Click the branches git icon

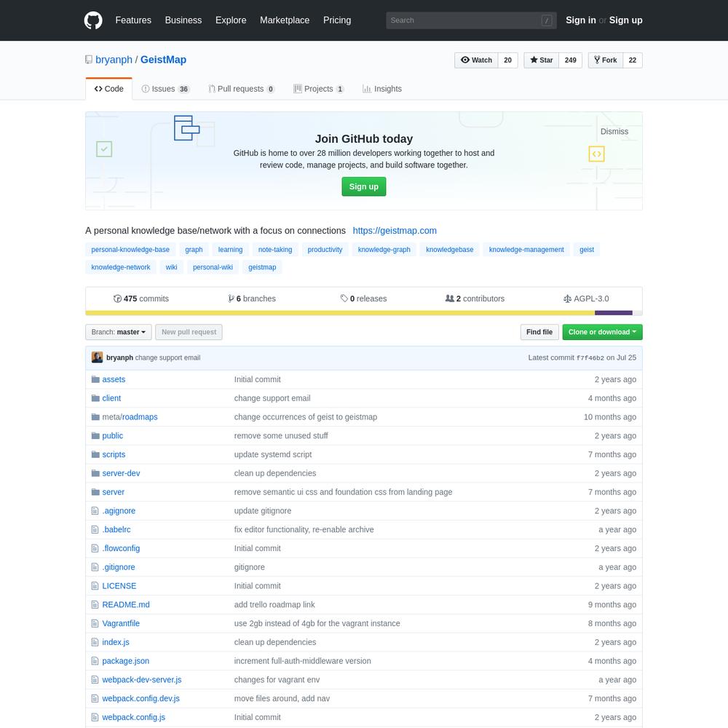click(232, 298)
